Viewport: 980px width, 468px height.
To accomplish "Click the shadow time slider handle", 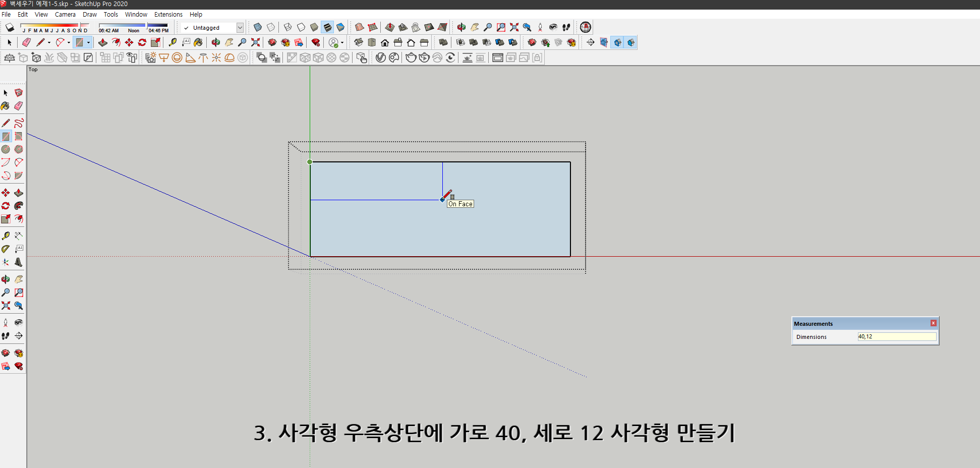I will (147, 26).
